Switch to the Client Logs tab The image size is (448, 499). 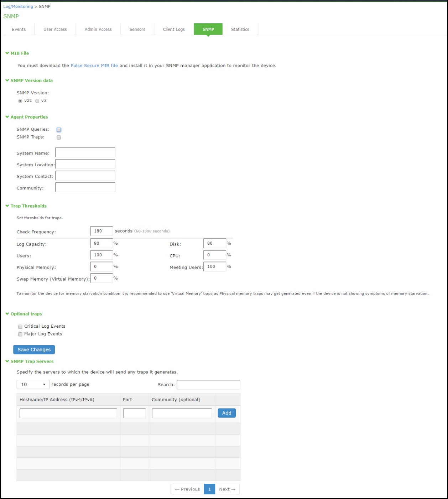[x=174, y=29]
